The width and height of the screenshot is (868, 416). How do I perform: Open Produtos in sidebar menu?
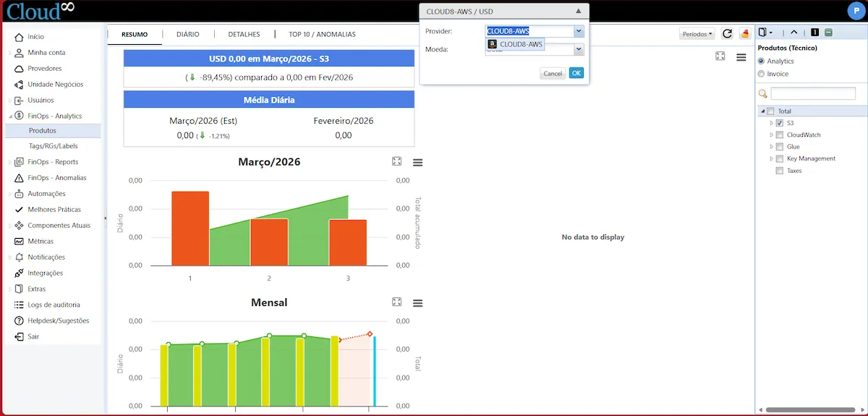coord(53,131)
